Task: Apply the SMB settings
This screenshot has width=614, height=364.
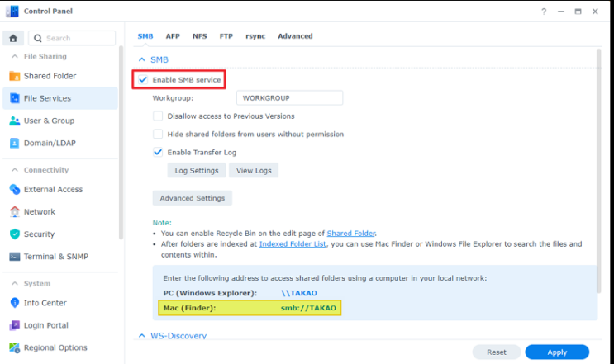Action: click(x=557, y=352)
